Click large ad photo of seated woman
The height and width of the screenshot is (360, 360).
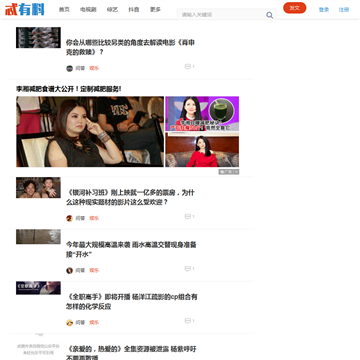coord(90,132)
